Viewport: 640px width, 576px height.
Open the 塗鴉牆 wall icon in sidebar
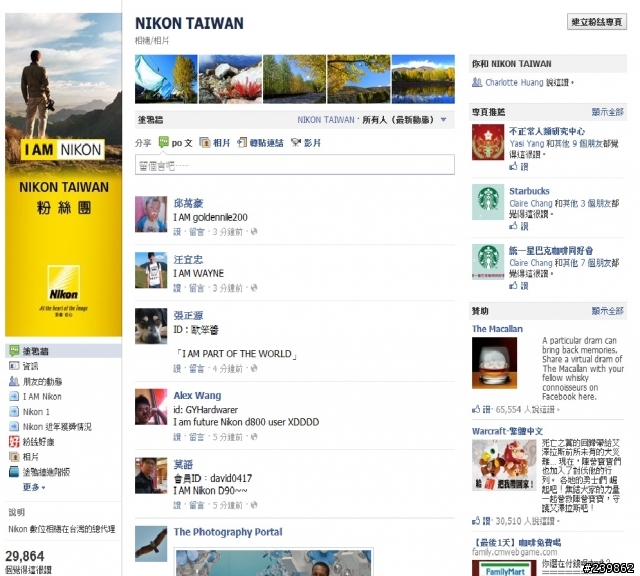pos(14,351)
